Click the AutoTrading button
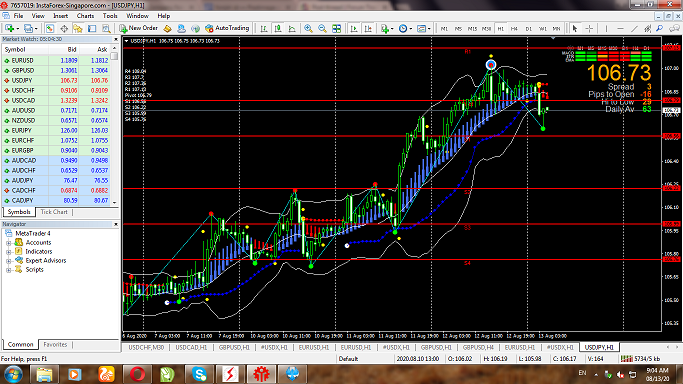683x384 pixels. [227, 28]
